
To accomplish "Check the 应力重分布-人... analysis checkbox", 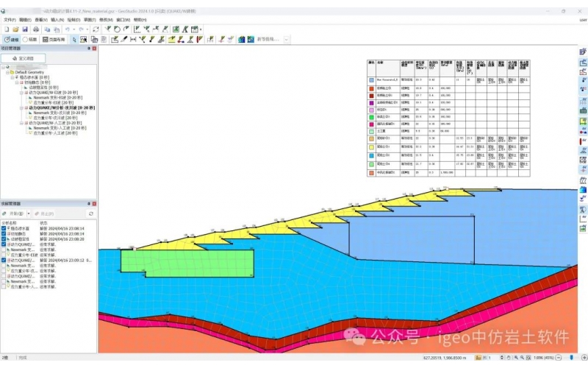I will click(x=4, y=286).
